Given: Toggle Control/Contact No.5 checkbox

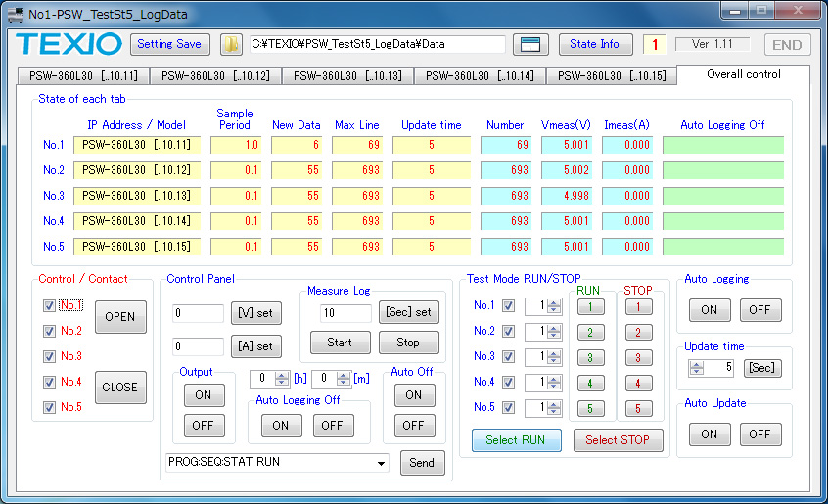Looking at the screenshot, I should (x=49, y=407).
